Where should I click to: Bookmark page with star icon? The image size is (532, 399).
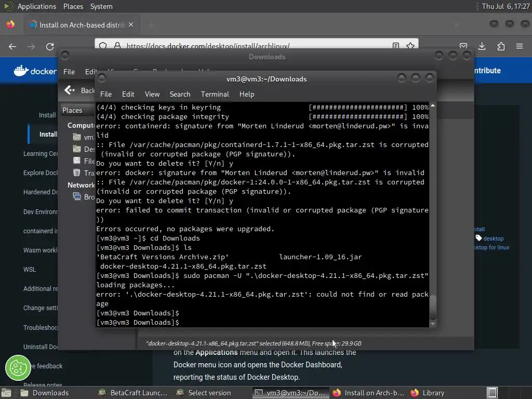[x=410, y=46]
